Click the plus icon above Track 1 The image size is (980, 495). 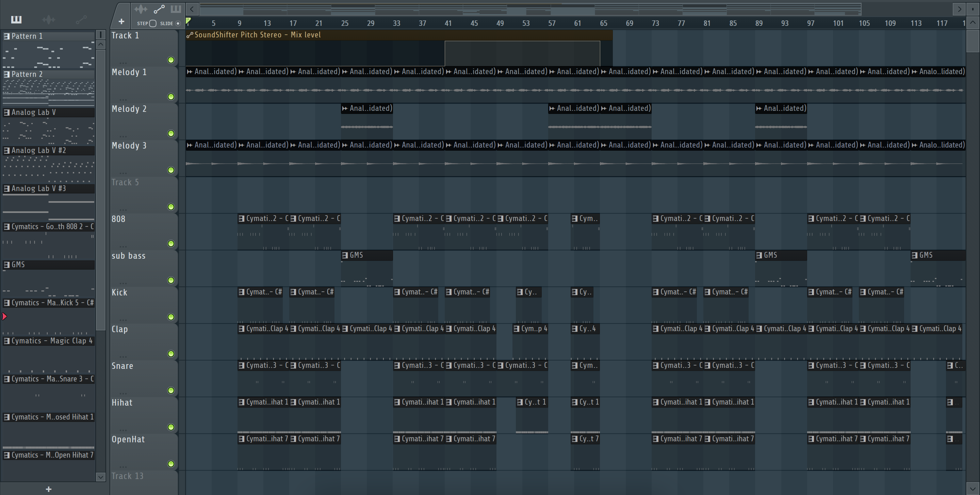pos(121,22)
